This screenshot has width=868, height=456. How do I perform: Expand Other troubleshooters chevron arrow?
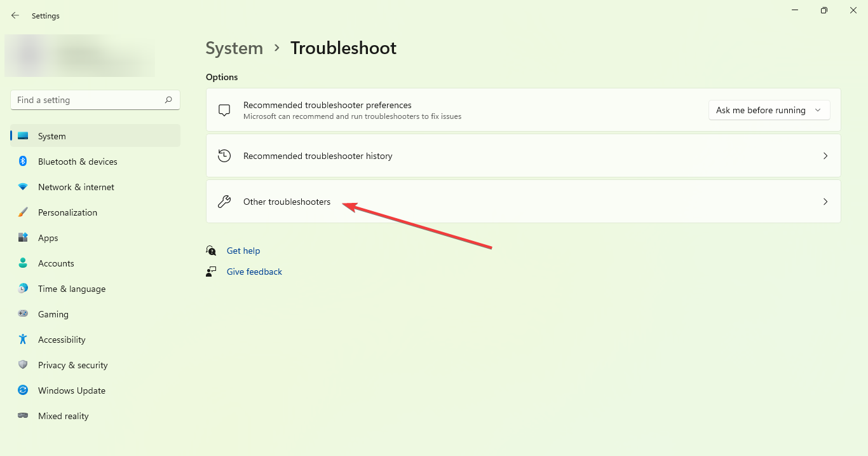[825, 202]
